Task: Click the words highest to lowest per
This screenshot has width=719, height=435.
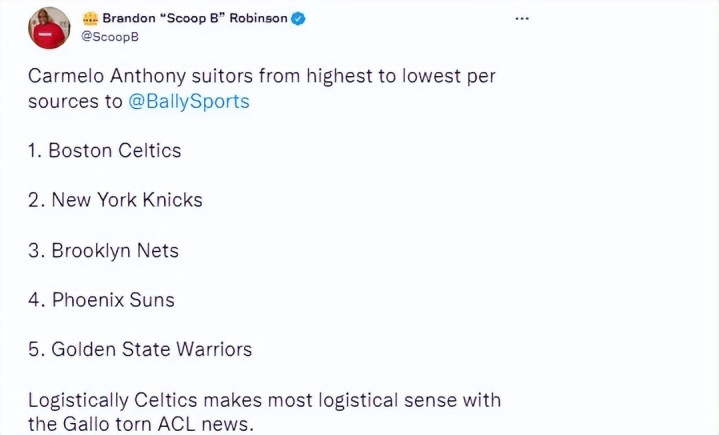Action: (401, 76)
